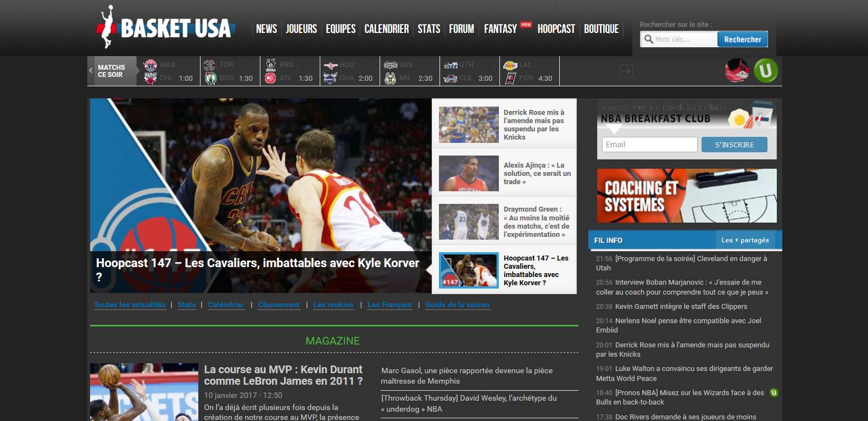Viewport: 868px width, 421px height.
Task: Click the small green U icon beside Pronos NBA
Action: pyautogui.click(x=774, y=392)
